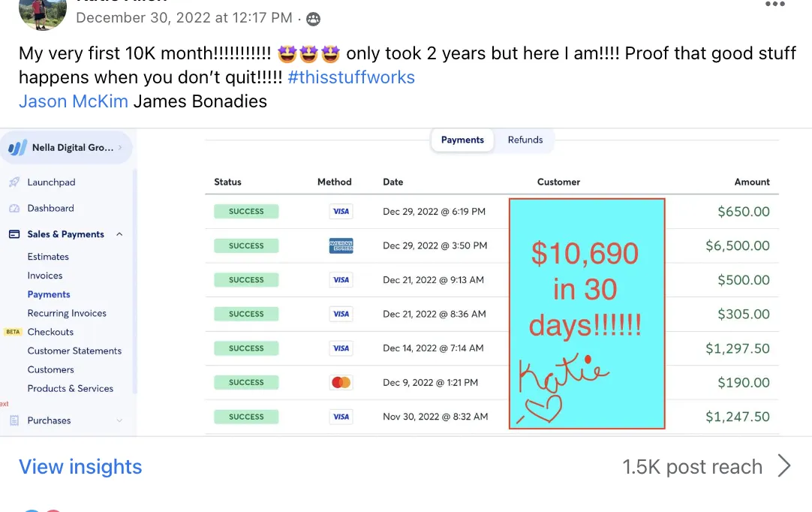Open Recurring Invoices in the sidebar
The height and width of the screenshot is (512, 812).
click(x=67, y=313)
